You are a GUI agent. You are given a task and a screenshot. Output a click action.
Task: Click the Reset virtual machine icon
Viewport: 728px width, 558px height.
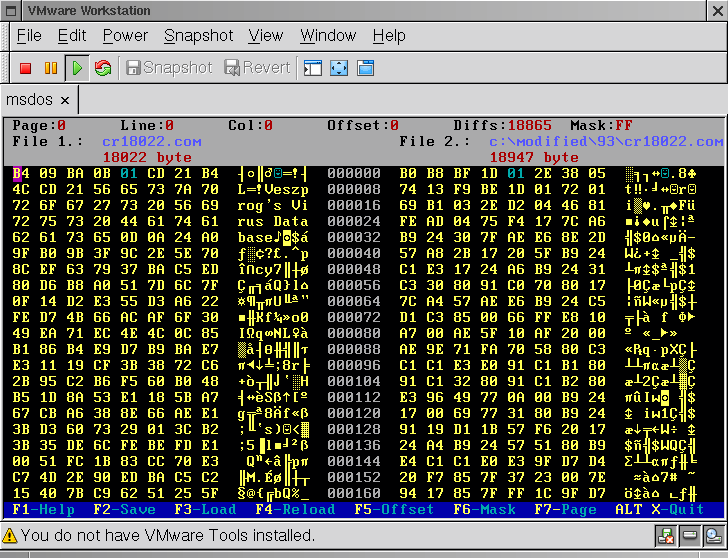[x=103, y=68]
